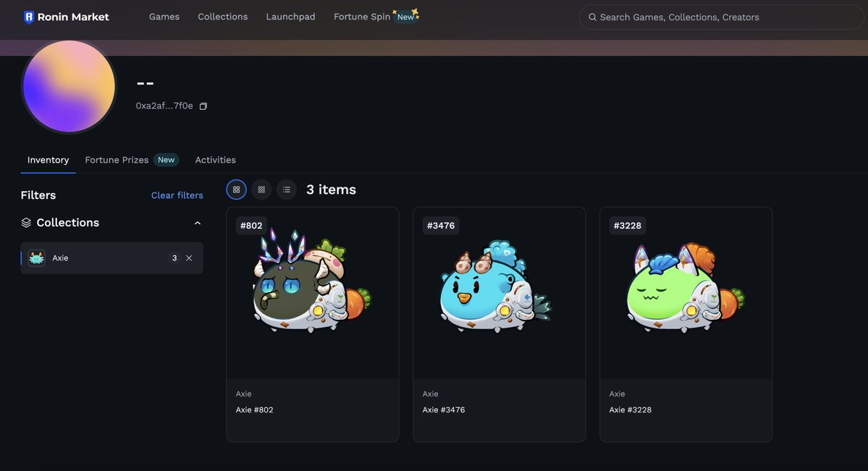The height and width of the screenshot is (471, 868).
Task: Collapse the Collections filter section
Action: point(198,223)
